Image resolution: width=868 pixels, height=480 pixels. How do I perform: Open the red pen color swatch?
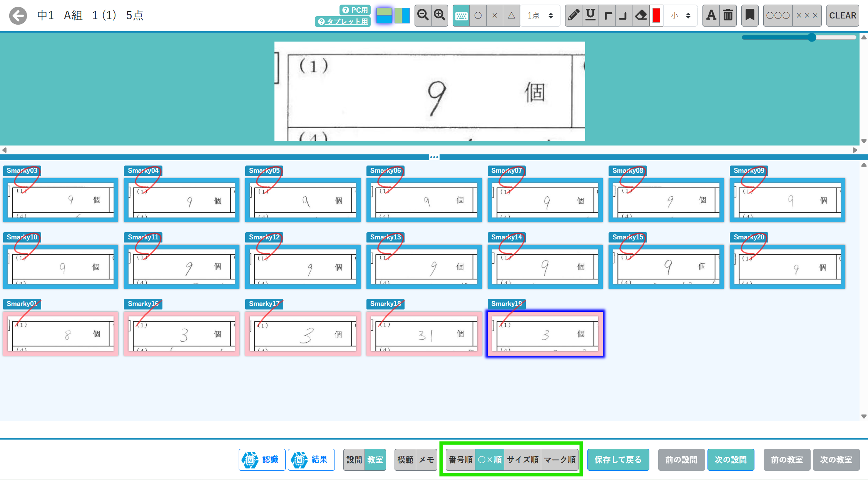tap(656, 15)
